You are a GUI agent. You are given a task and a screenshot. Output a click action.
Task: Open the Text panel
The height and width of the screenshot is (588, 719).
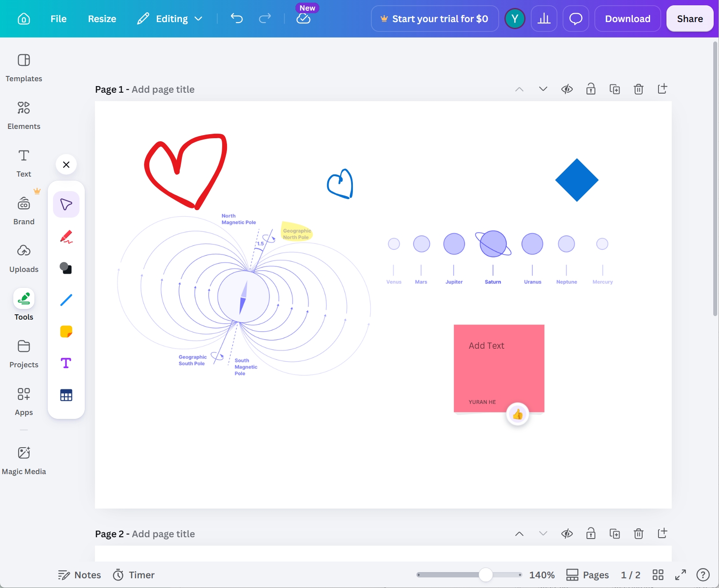click(x=24, y=163)
